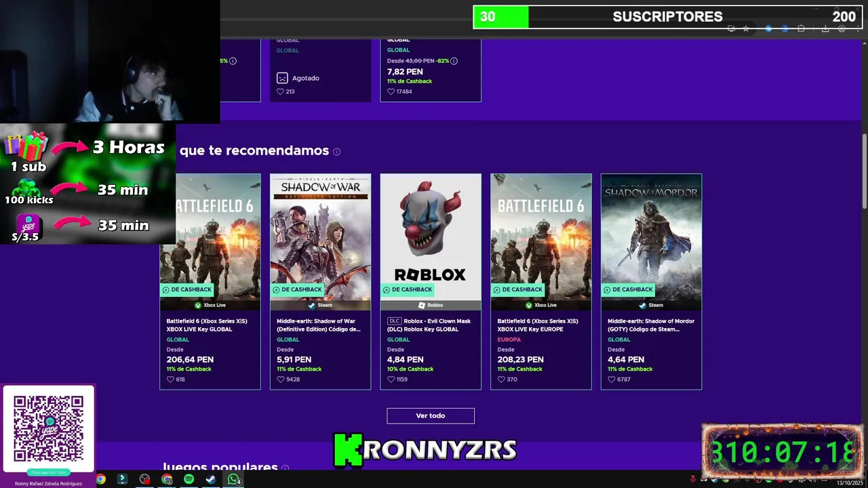Click Roblox platform logo under clown mask

[x=422, y=305]
